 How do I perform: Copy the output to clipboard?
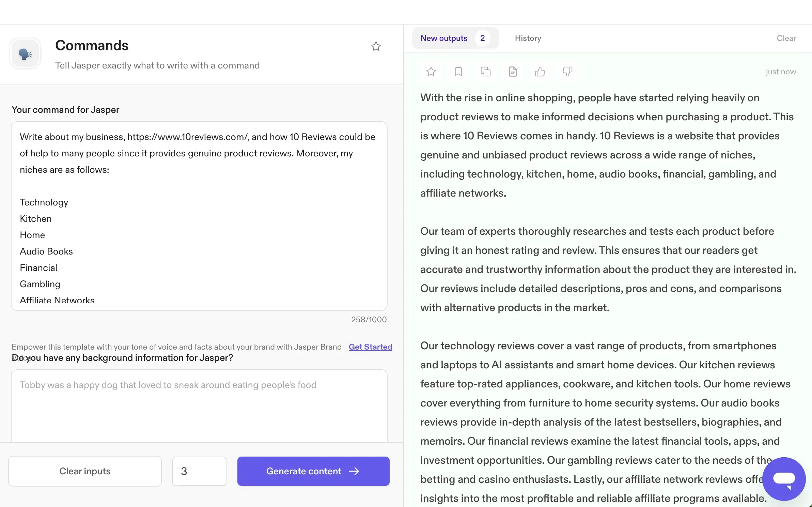point(486,72)
